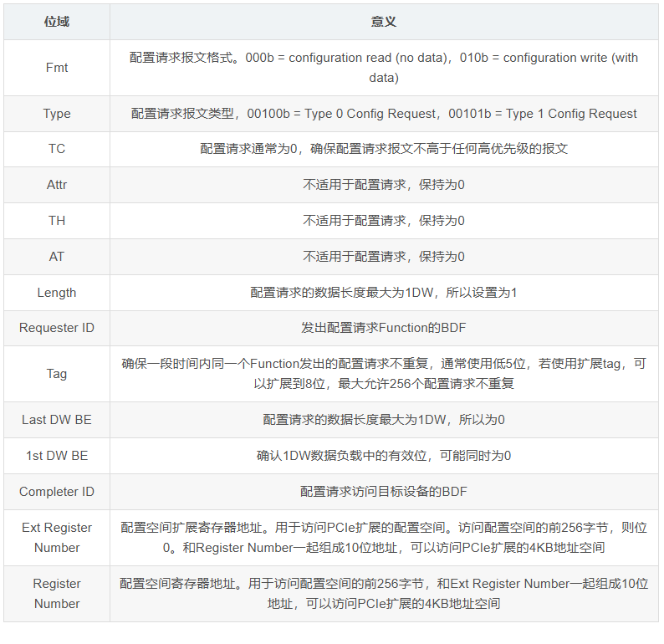
Task: Click 确认1DW数据负载中的有效位 description
Action: 384,456
